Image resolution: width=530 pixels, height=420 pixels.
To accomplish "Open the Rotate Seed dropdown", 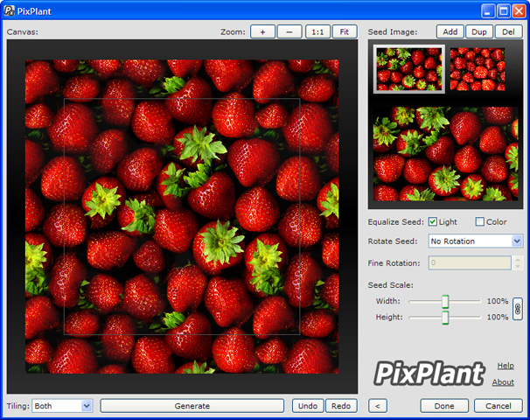I will [x=476, y=241].
